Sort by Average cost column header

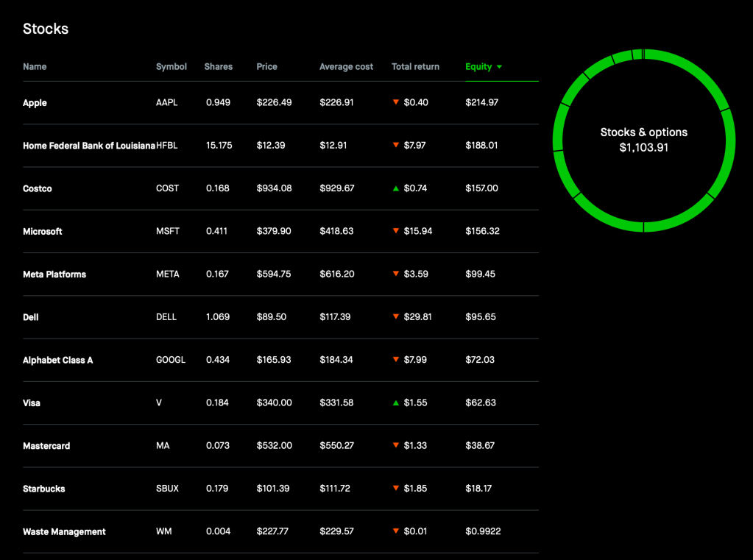346,67
